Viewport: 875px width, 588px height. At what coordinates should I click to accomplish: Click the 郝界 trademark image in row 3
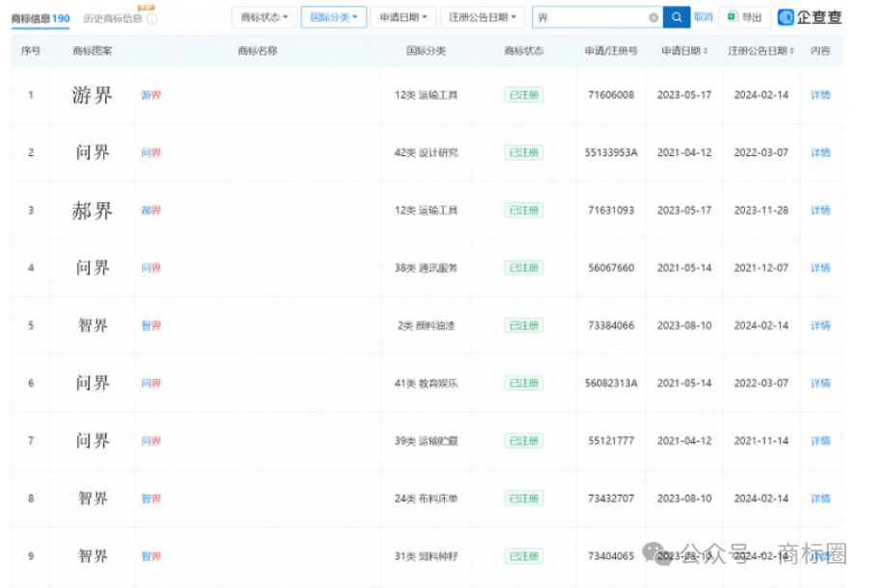(92, 211)
